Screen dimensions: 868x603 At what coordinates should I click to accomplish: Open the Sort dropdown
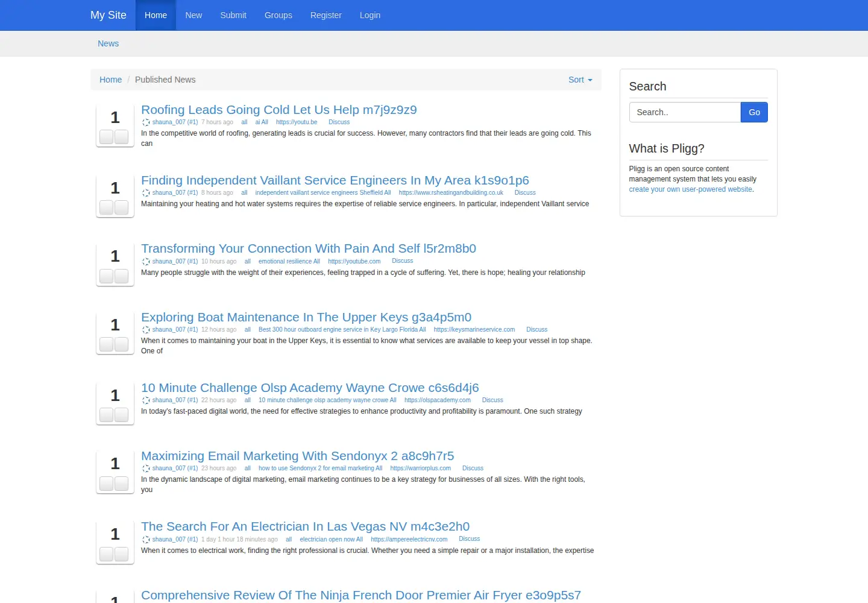tap(580, 80)
